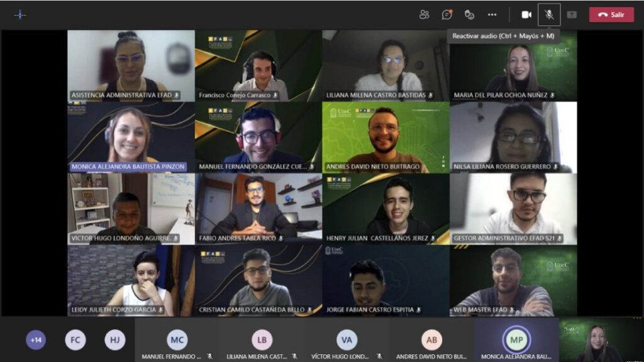Click mic icon beside HENRY JULIAN CASTELLANOS JEREZ
This screenshot has width=644, height=362.
[x=433, y=238]
